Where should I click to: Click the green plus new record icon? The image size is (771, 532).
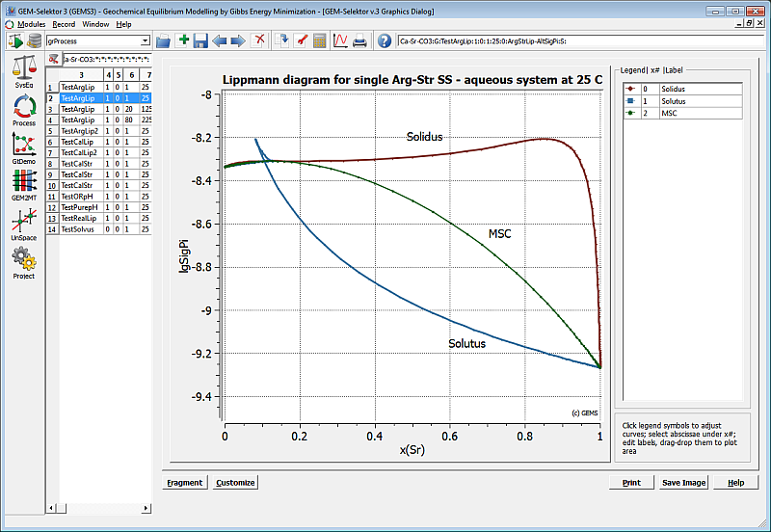[x=183, y=40]
